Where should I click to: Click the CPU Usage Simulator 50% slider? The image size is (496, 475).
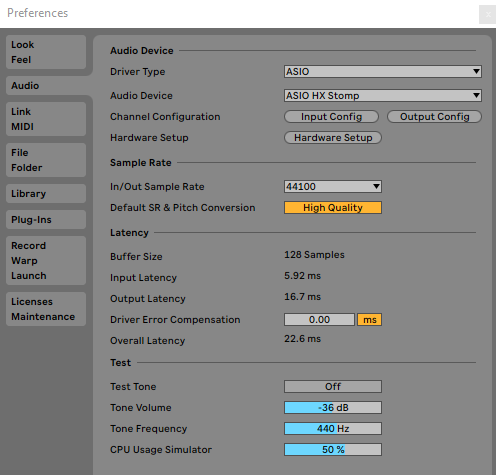pyautogui.click(x=333, y=449)
